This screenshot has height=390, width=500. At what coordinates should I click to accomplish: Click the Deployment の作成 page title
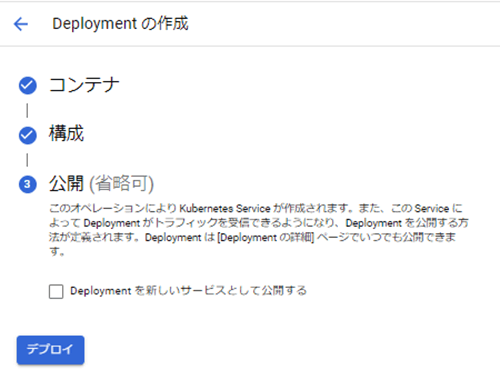[120, 24]
